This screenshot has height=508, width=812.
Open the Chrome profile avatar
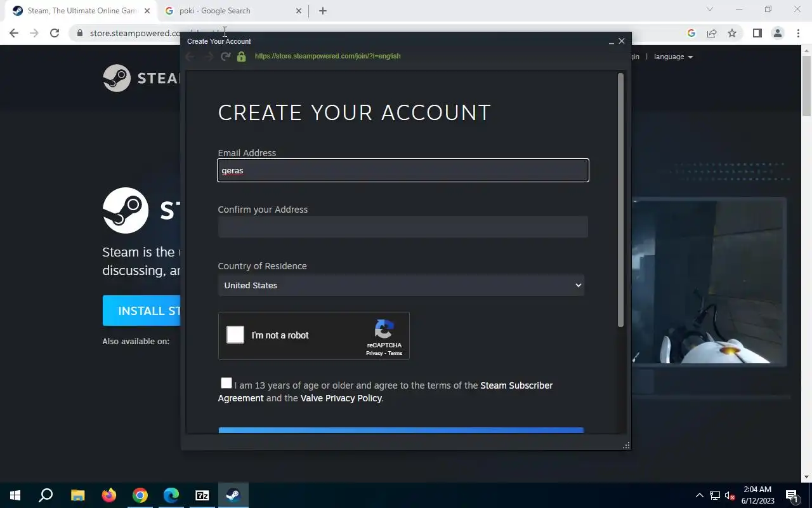[x=778, y=33]
